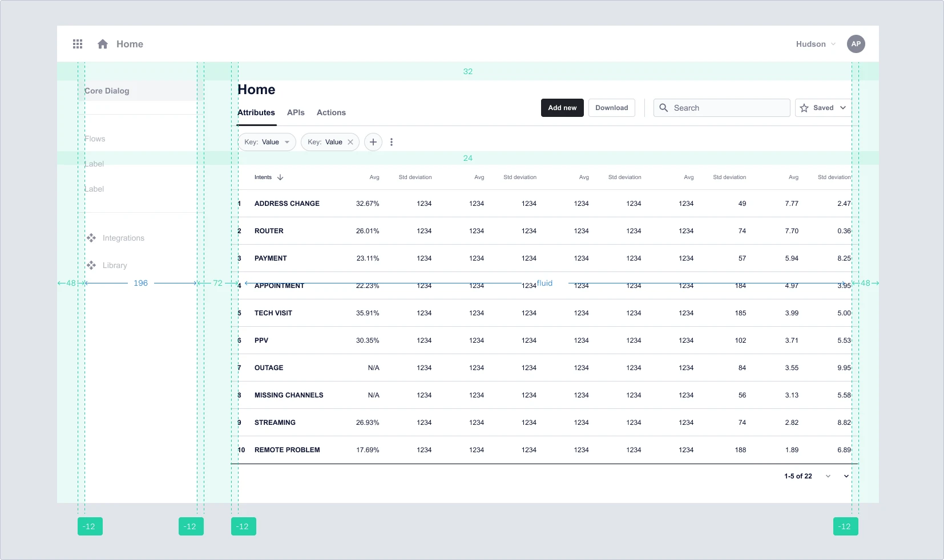This screenshot has width=944, height=560.
Task: Open Flows in the sidebar
Action: click(x=95, y=139)
